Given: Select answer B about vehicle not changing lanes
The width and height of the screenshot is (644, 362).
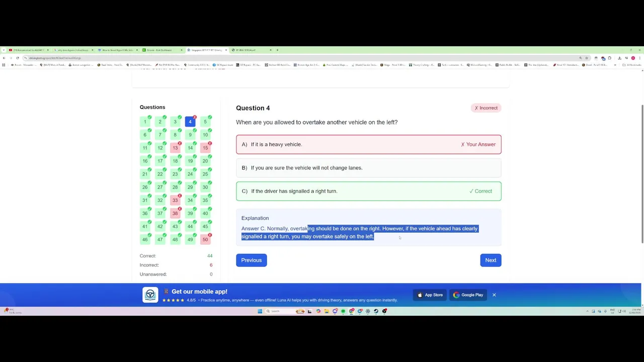Looking at the screenshot, I should (x=368, y=167).
